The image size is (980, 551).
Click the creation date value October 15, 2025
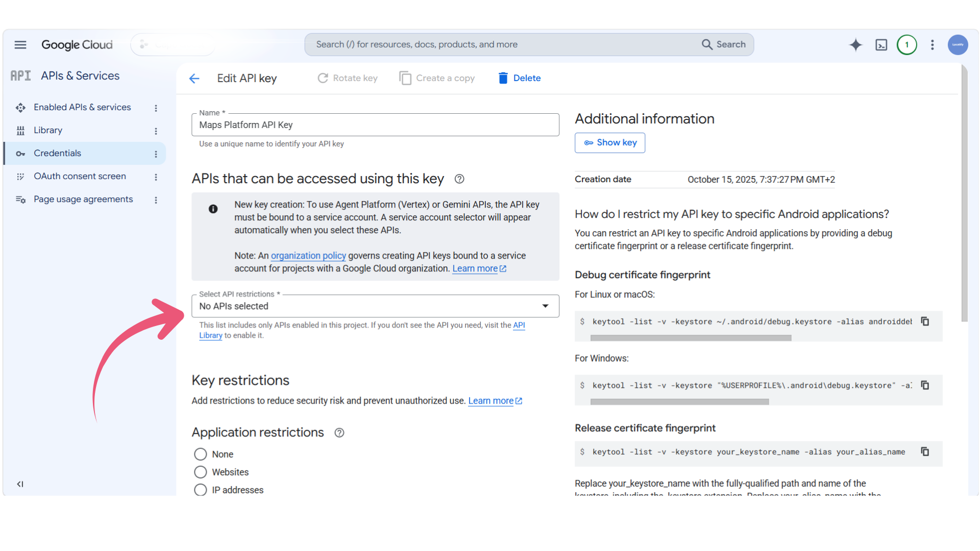click(761, 180)
